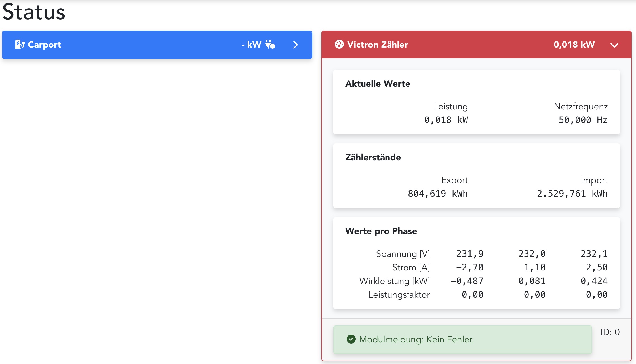Click the unplugged plug status icon
This screenshot has width=636, height=364.
click(270, 45)
